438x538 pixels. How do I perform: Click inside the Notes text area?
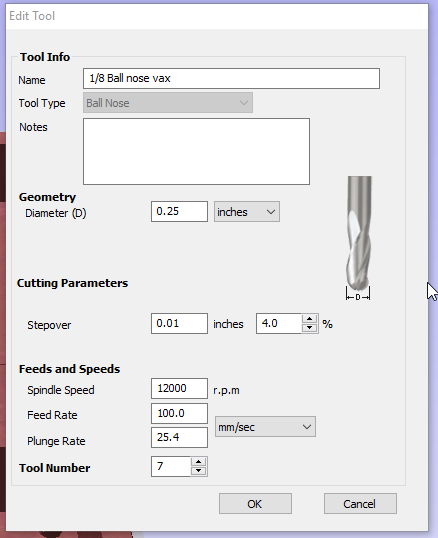click(196, 152)
